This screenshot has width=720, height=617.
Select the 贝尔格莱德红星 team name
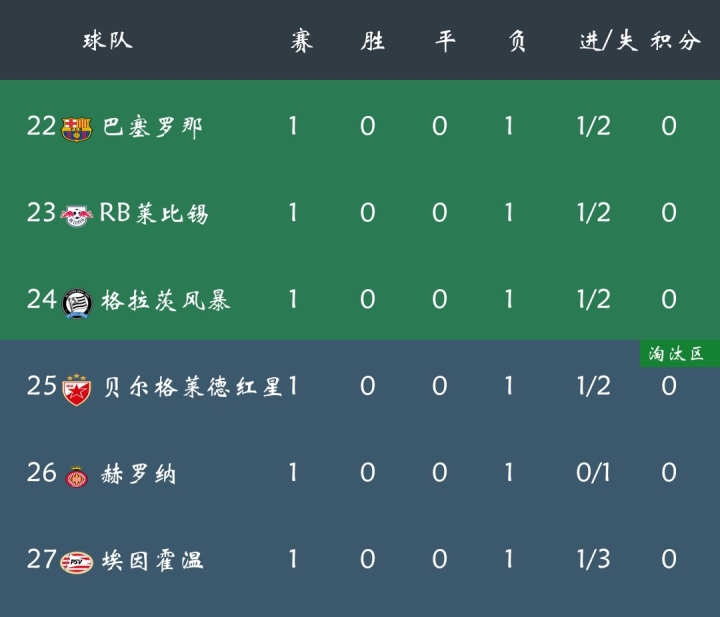(x=193, y=387)
